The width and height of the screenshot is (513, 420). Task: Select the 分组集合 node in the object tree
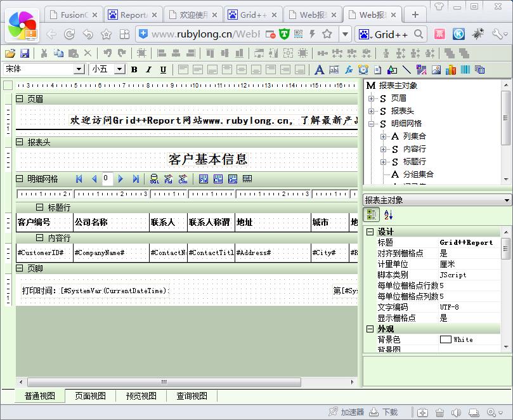click(418, 174)
